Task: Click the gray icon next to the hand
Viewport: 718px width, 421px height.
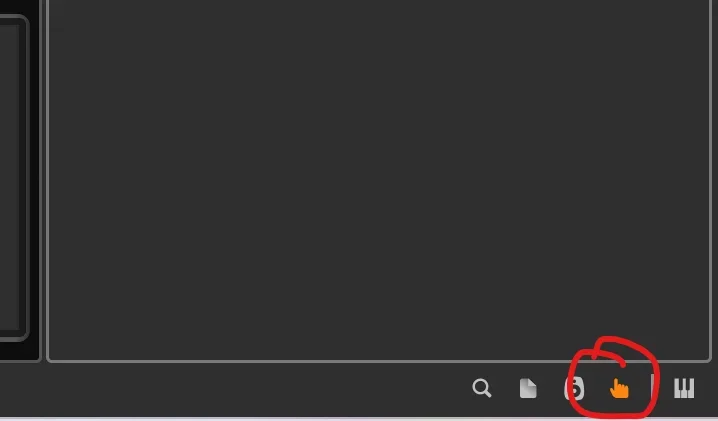Action: (575, 388)
